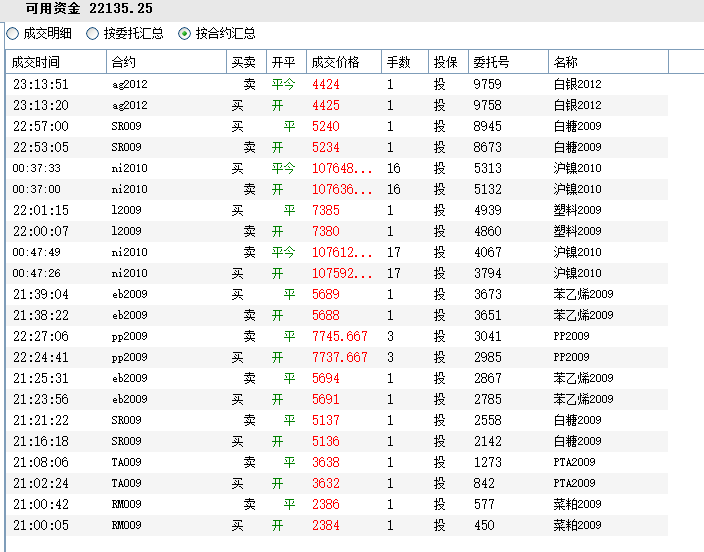Click the quantity 17 in order 3794 row
The image size is (704, 552).
394,274
